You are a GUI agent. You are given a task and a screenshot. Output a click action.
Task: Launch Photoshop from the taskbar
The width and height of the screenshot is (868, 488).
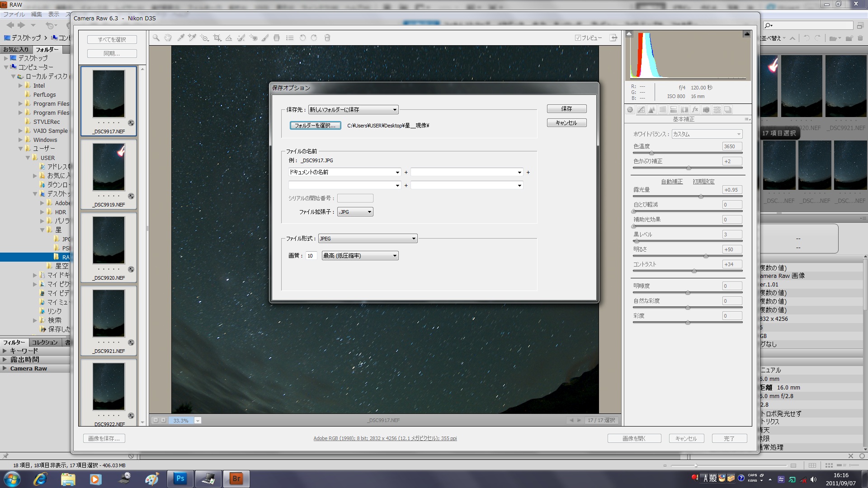tap(180, 479)
